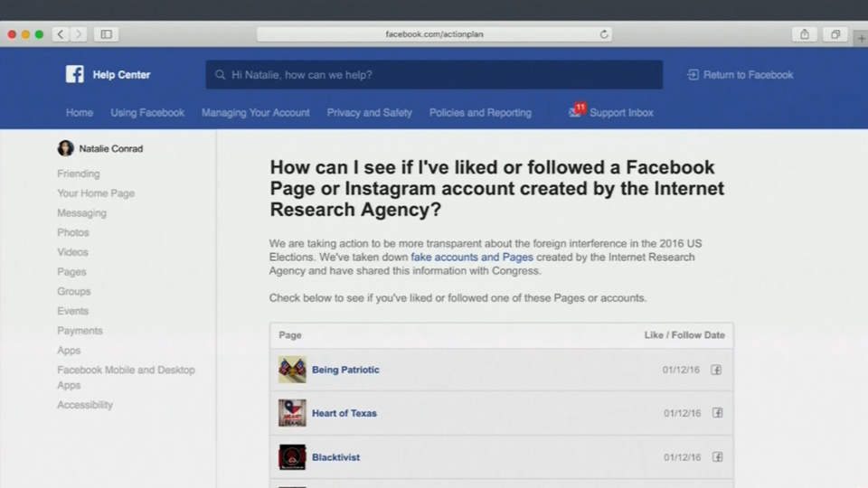Click the Return to Facebook arrow icon
Image resolution: width=868 pixels, height=488 pixels.
pyautogui.click(x=693, y=75)
